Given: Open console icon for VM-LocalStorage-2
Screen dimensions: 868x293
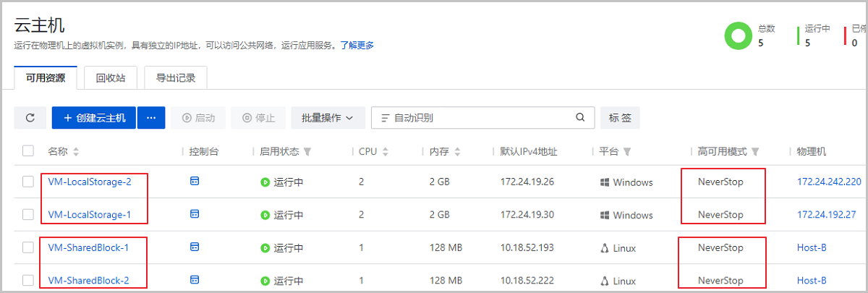Looking at the screenshot, I should pos(194,181).
